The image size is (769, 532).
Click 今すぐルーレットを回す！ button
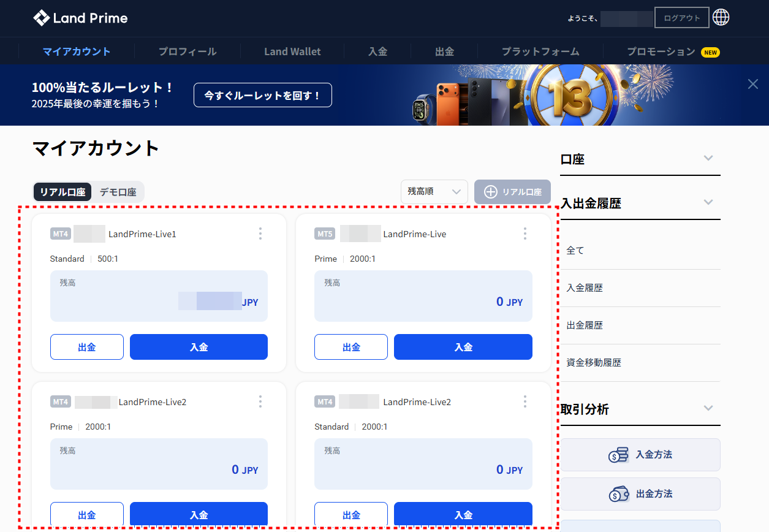pyautogui.click(x=263, y=95)
